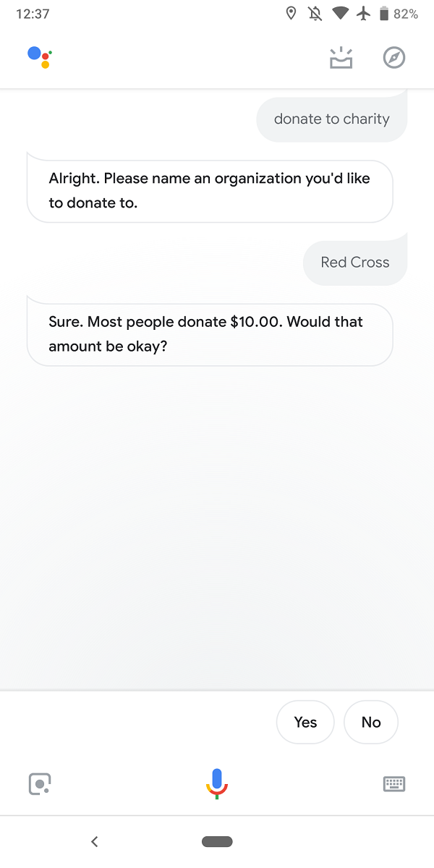Tap the home pill button
The height and width of the screenshot is (868, 434).
click(217, 841)
